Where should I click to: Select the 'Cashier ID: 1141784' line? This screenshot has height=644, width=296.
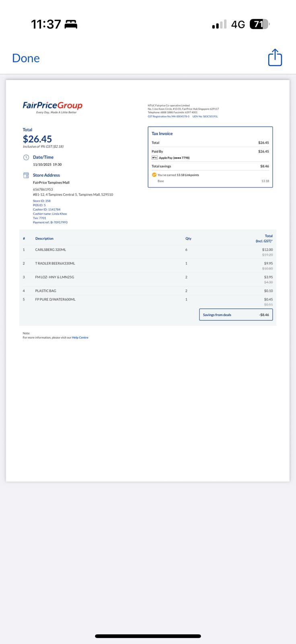pos(47,209)
